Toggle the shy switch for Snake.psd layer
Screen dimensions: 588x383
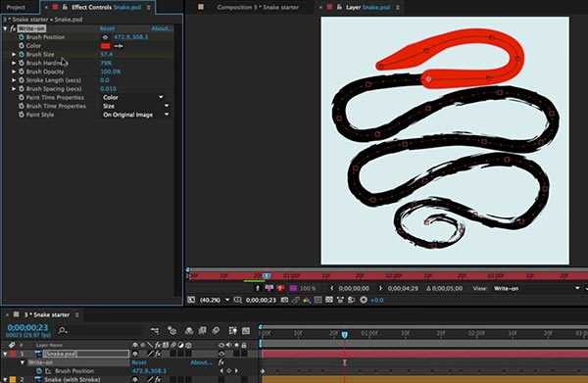click(x=135, y=354)
